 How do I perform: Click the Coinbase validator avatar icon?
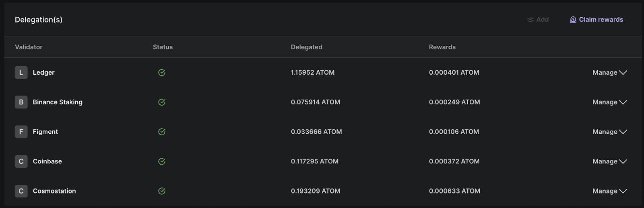21,161
